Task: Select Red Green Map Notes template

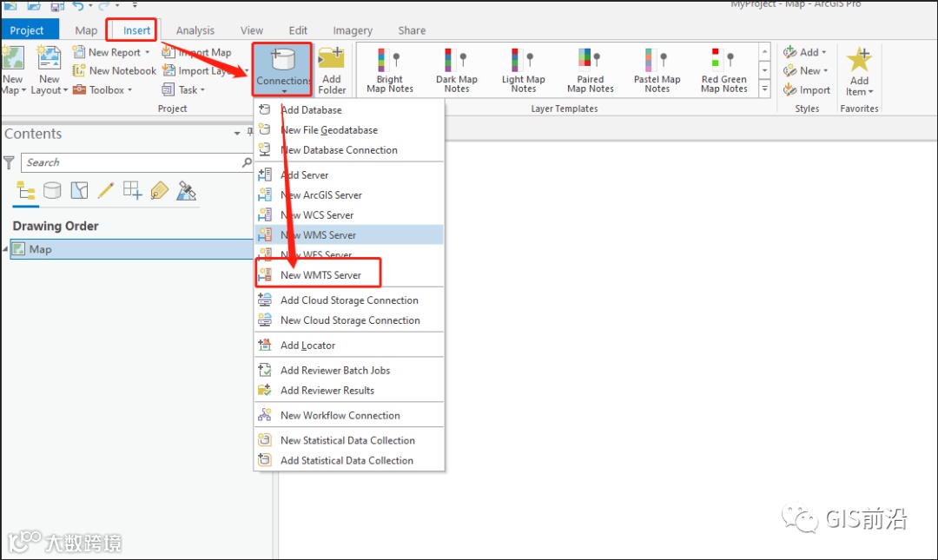Action: (723, 70)
